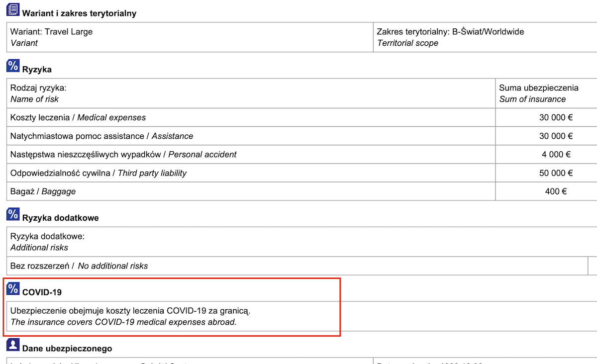The width and height of the screenshot is (597, 364).
Task: Click the Personal accident risk row
Action: pos(301,155)
